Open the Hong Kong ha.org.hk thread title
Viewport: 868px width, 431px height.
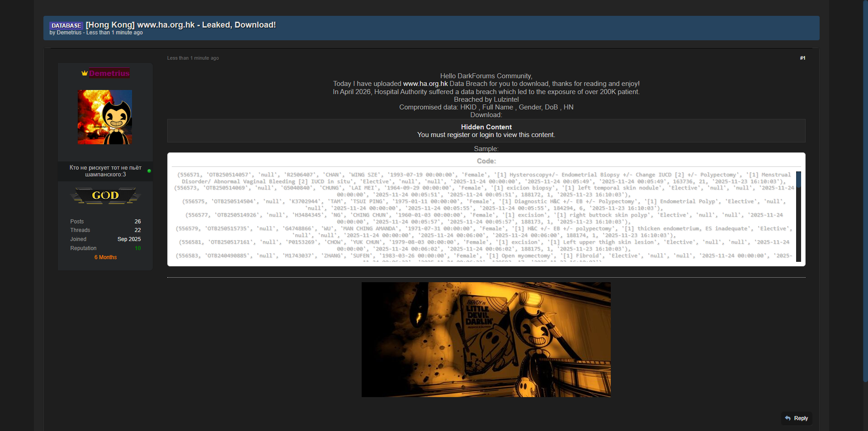pyautogui.click(x=181, y=25)
